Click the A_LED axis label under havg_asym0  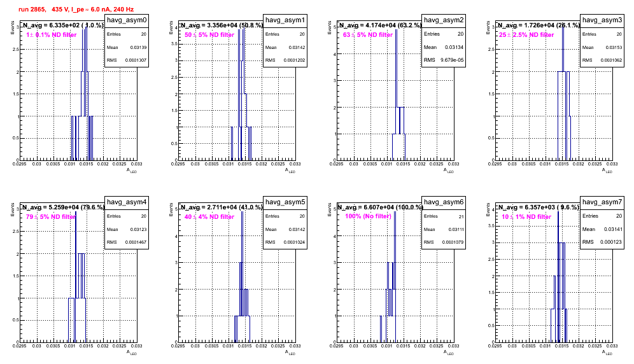tap(132, 171)
